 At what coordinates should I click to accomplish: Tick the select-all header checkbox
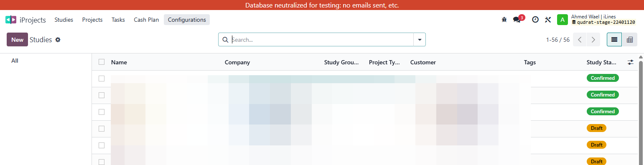(x=102, y=62)
